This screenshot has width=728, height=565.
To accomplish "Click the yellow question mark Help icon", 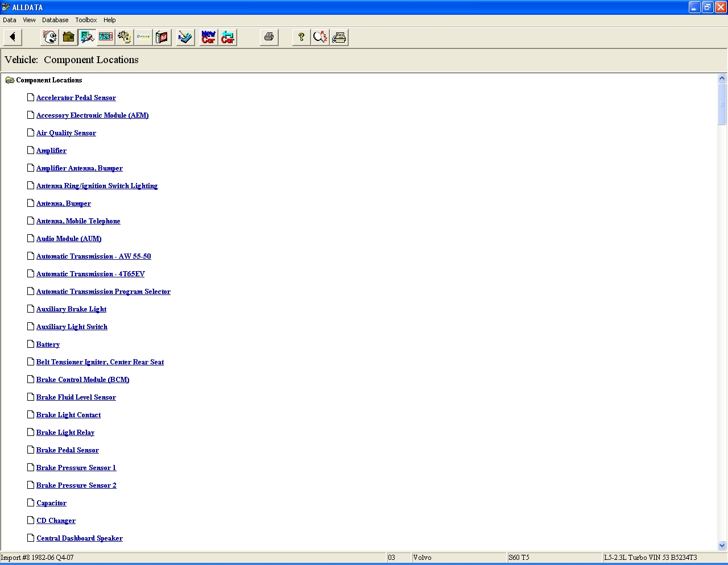I will [301, 38].
